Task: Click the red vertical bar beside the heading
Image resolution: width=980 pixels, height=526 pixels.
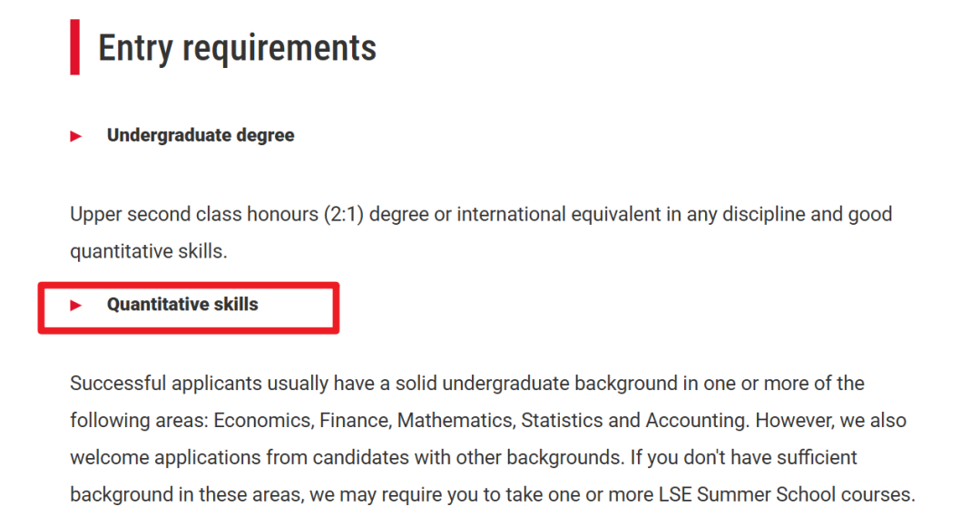Action: (75, 47)
